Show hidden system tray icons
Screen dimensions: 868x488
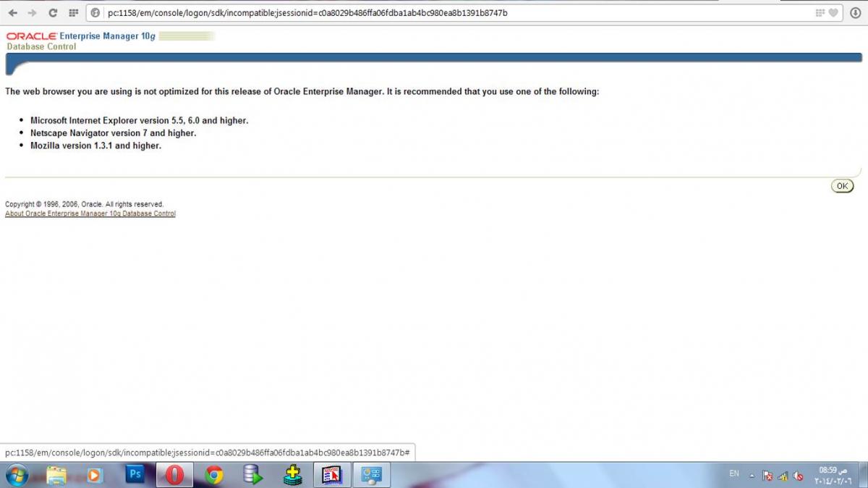pos(752,476)
